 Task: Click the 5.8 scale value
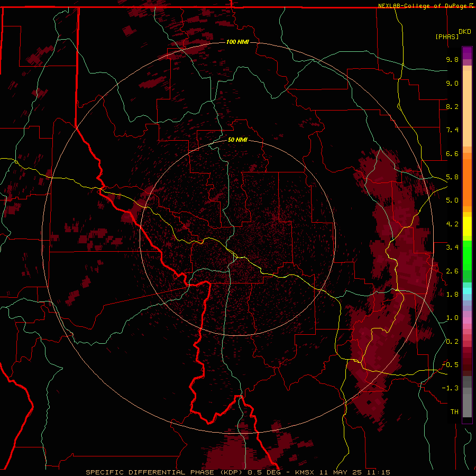point(452,177)
